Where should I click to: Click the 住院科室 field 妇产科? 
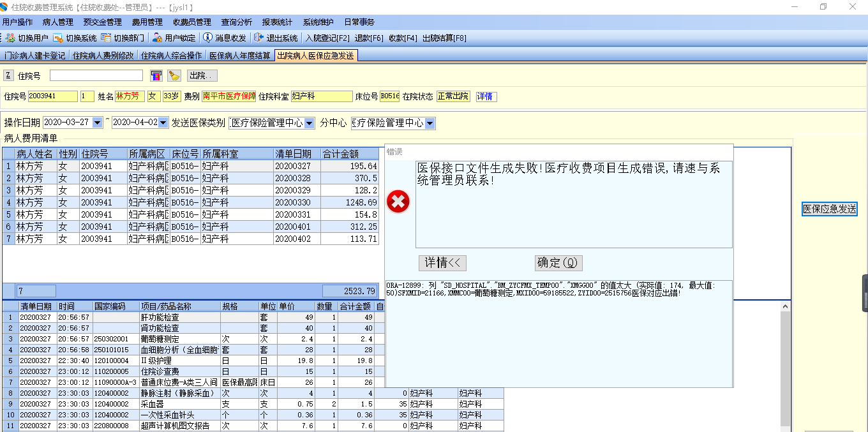click(322, 96)
